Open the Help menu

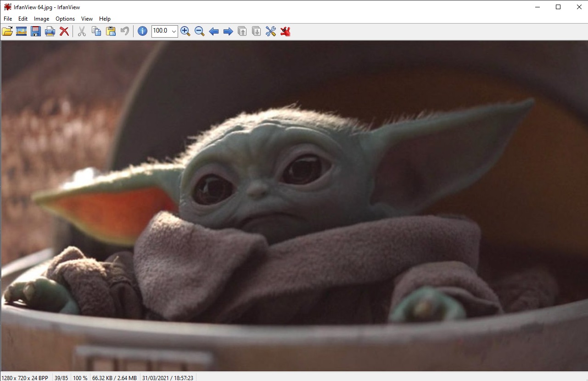105,19
